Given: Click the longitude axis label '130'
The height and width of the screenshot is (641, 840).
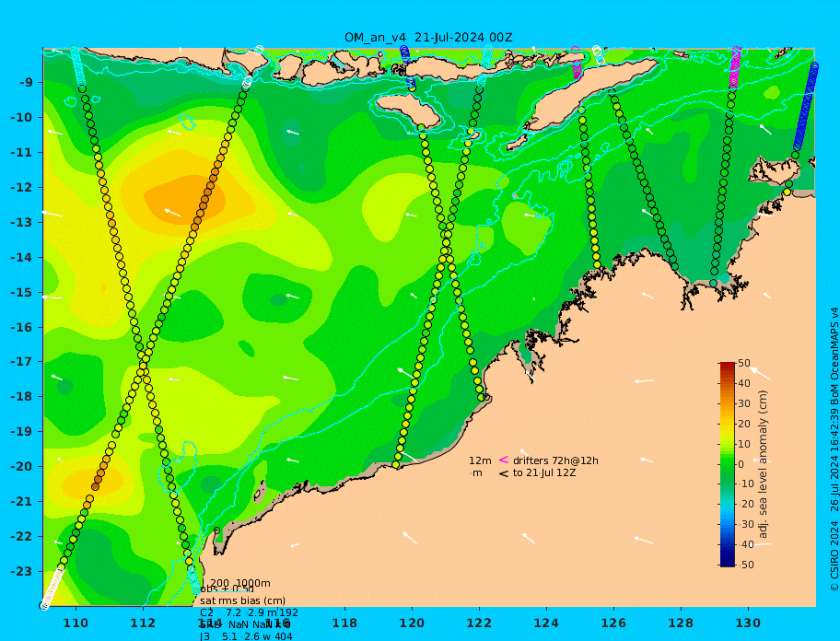Looking at the screenshot, I should coord(748,624).
